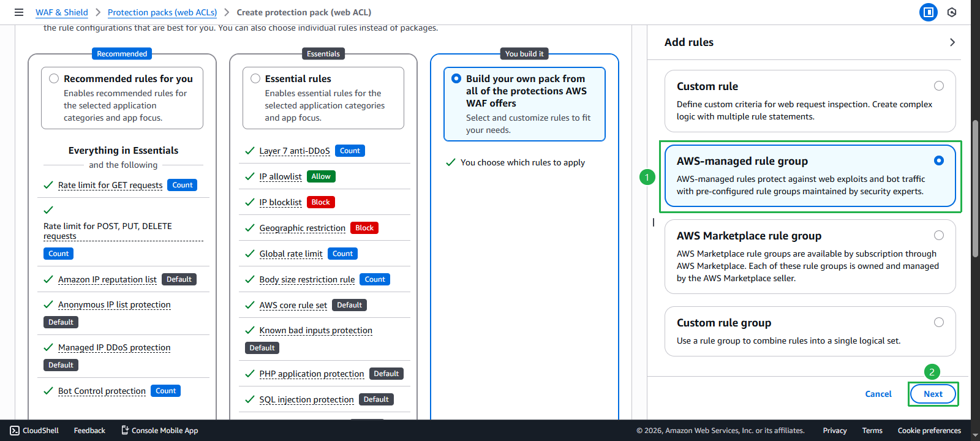980x441 pixels.
Task: Select Recommended rules for you option
Action: [x=54, y=78]
